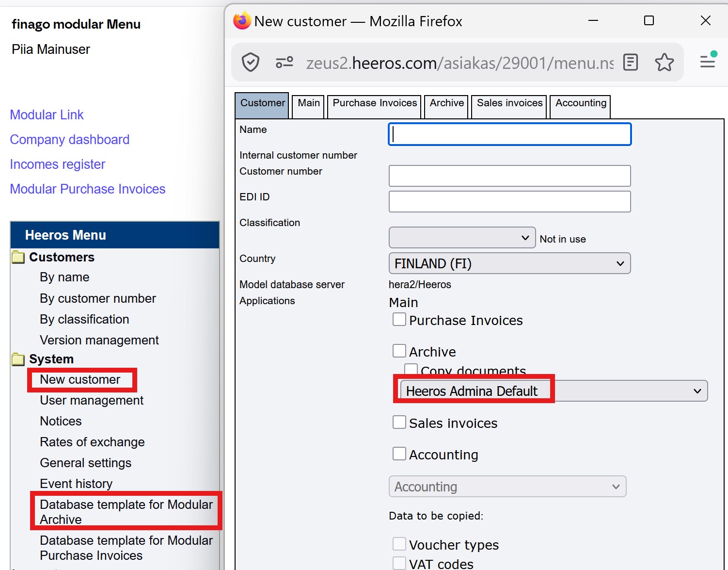Click the Firefox address bar URL

pyautogui.click(x=459, y=63)
